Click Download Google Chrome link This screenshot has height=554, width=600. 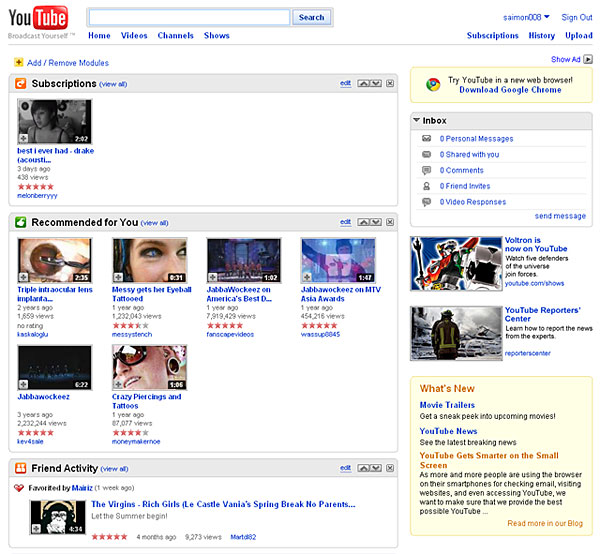(510, 90)
